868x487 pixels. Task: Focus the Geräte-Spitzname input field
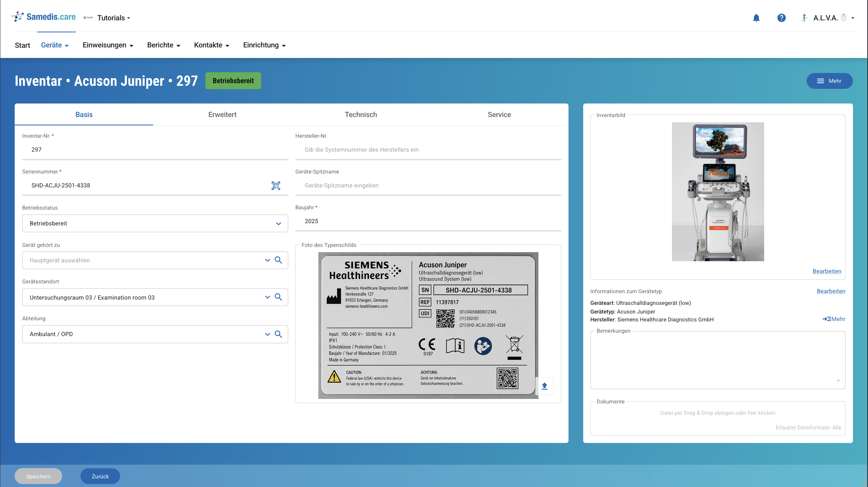(428, 186)
